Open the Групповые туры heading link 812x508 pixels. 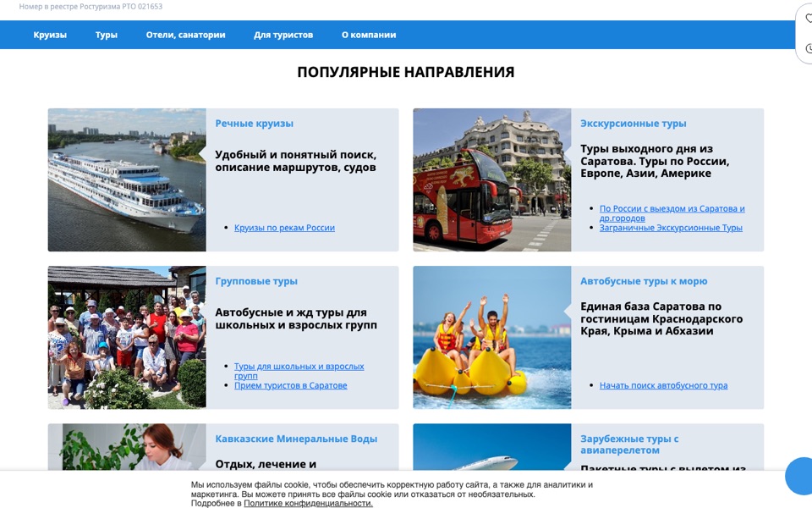coord(256,281)
